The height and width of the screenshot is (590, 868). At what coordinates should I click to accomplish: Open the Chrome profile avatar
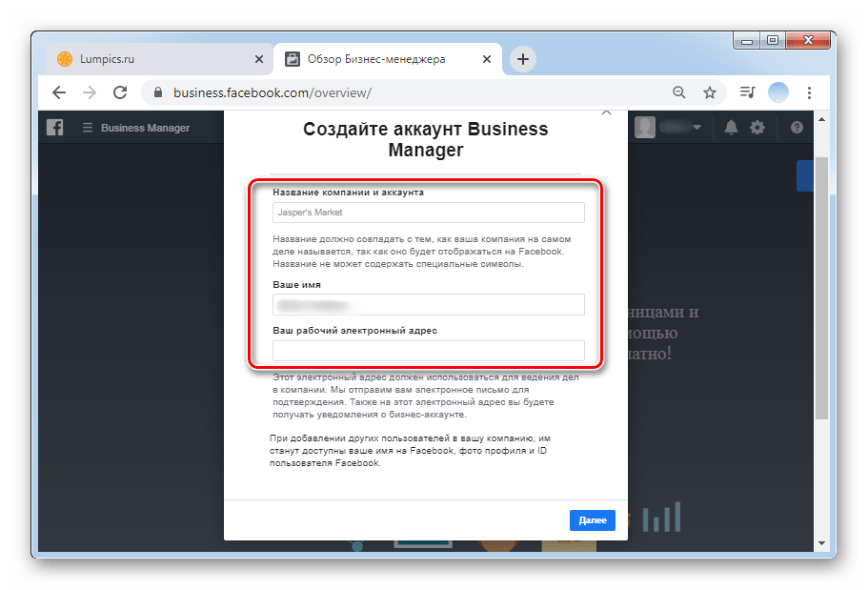click(778, 92)
